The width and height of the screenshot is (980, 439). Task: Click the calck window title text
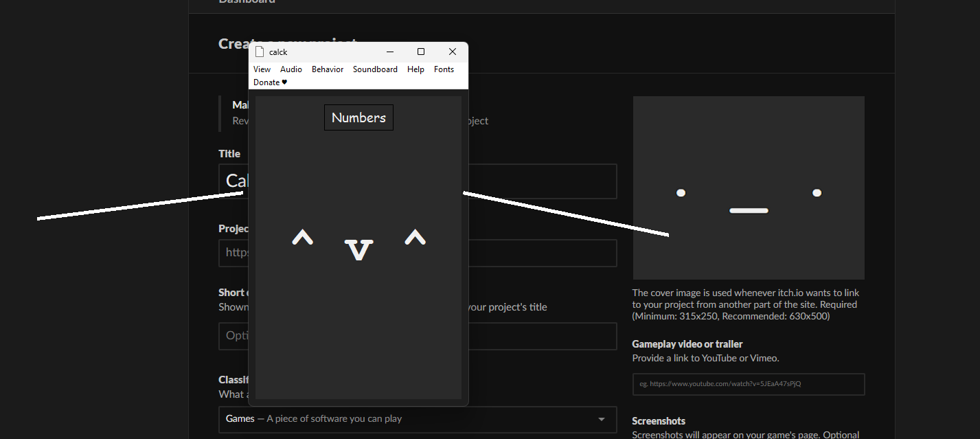(278, 52)
